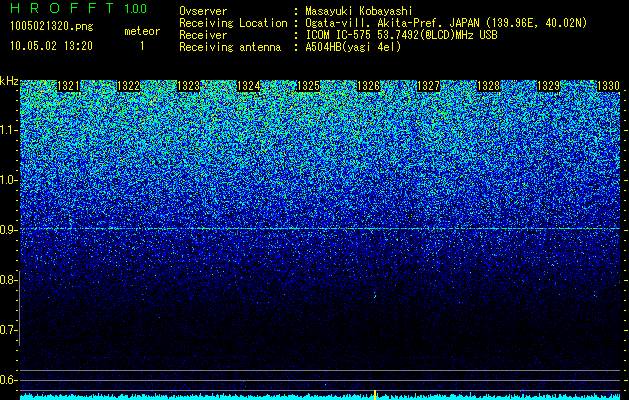
Task: Click the meteor count label
Action: tap(142, 31)
